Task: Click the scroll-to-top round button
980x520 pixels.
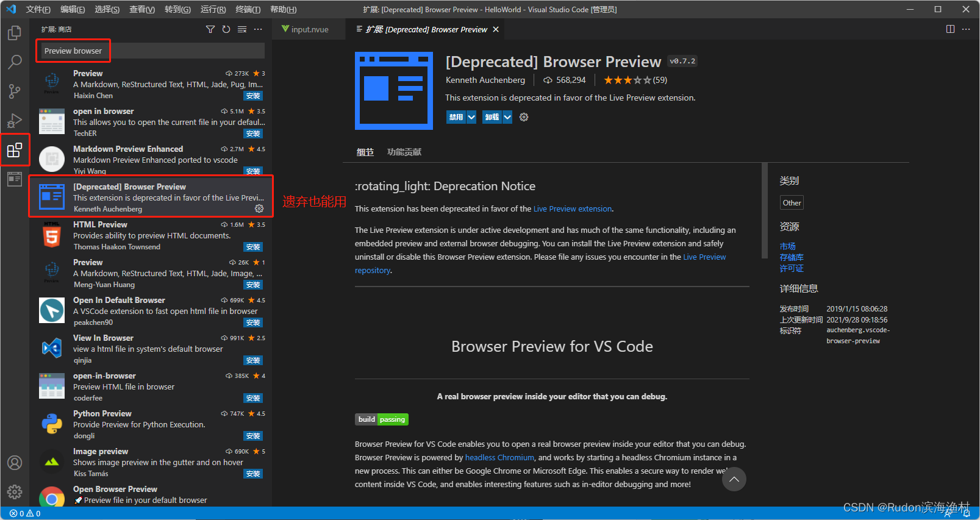Action: pos(734,479)
